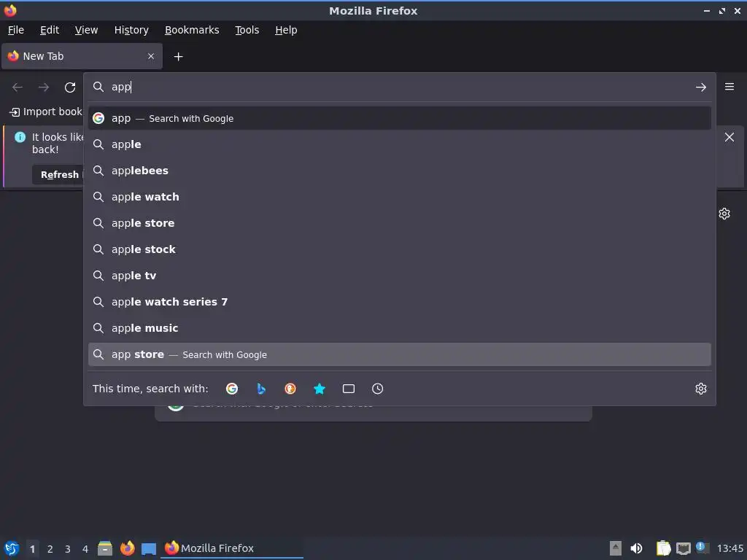
Task: Open new tab page personalize gear
Action: click(724, 214)
